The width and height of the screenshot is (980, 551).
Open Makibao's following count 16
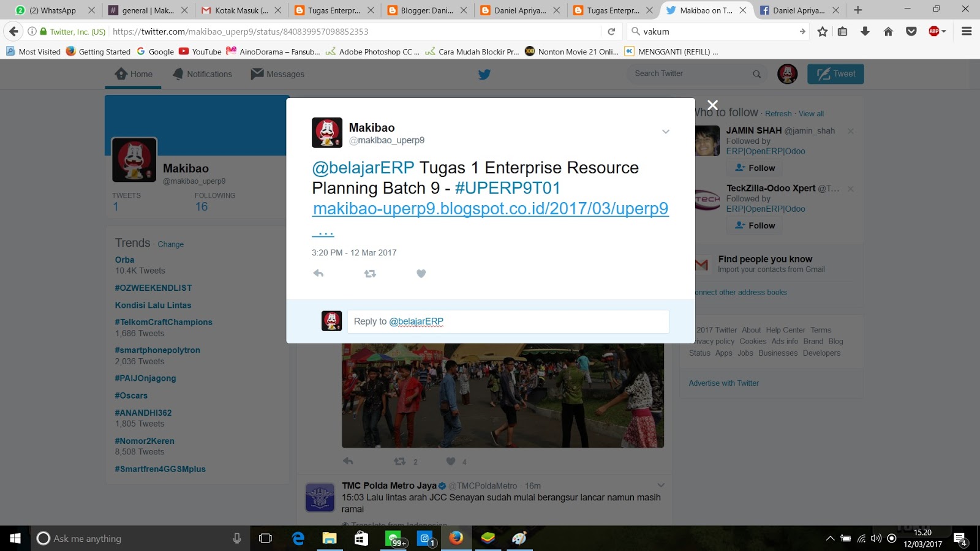click(202, 207)
